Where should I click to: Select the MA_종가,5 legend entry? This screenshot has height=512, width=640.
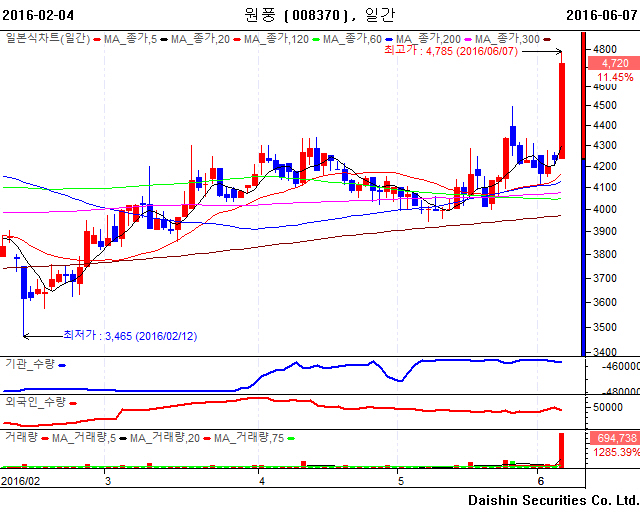tap(130, 39)
